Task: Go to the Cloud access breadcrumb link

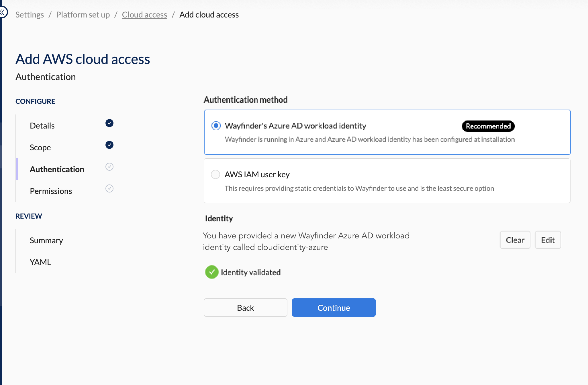Action: click(x=144, y=15)
